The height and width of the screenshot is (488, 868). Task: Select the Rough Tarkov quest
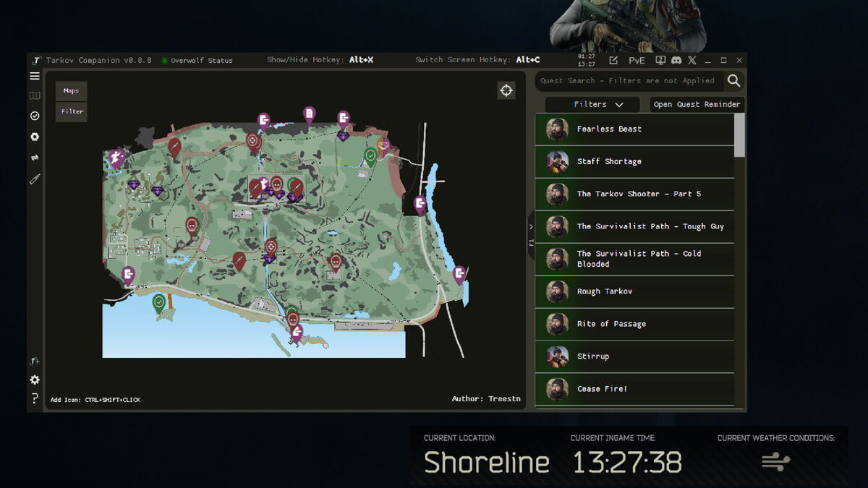(634, 291)
